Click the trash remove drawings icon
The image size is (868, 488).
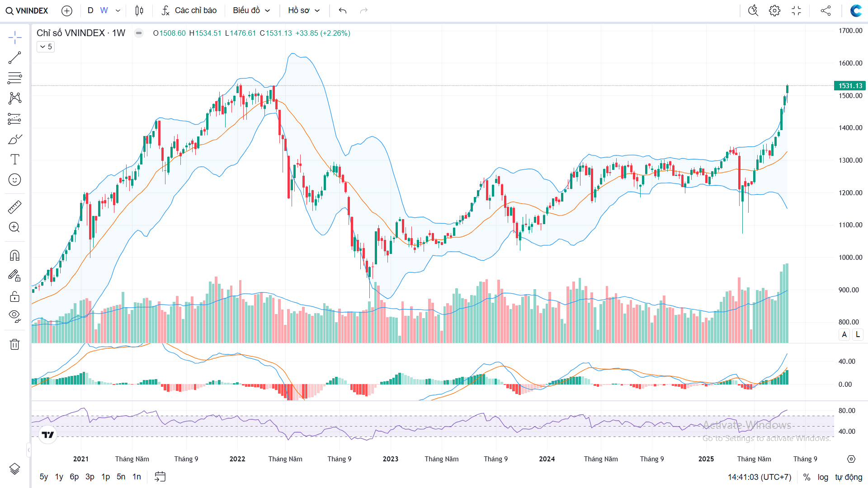pos(14,344)
